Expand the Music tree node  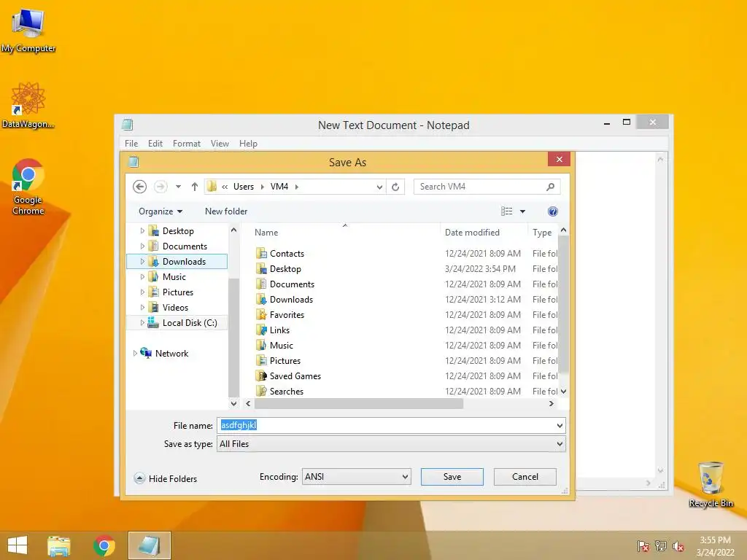point(142,276)
